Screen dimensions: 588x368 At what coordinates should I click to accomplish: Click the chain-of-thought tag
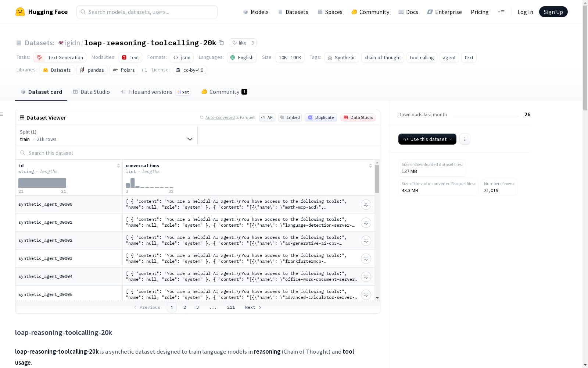point(383,57)
